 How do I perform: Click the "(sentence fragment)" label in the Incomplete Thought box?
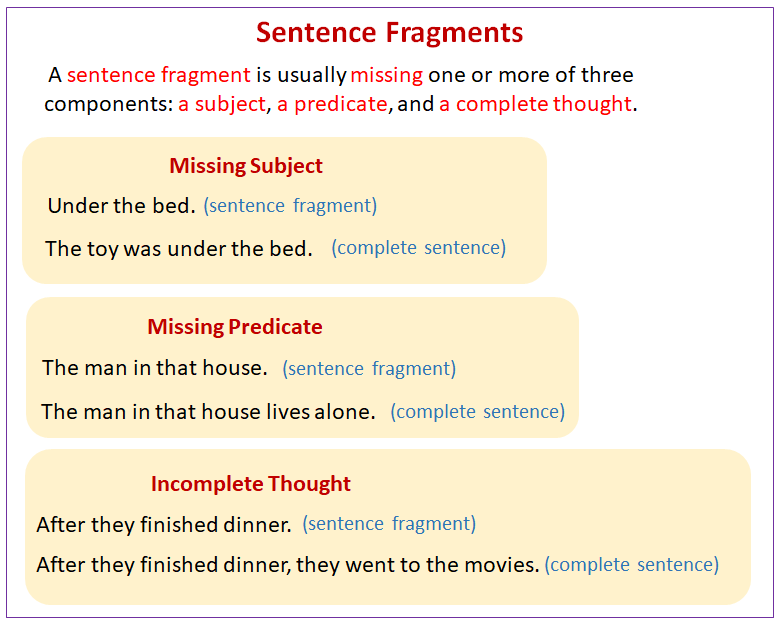(389, 524)
